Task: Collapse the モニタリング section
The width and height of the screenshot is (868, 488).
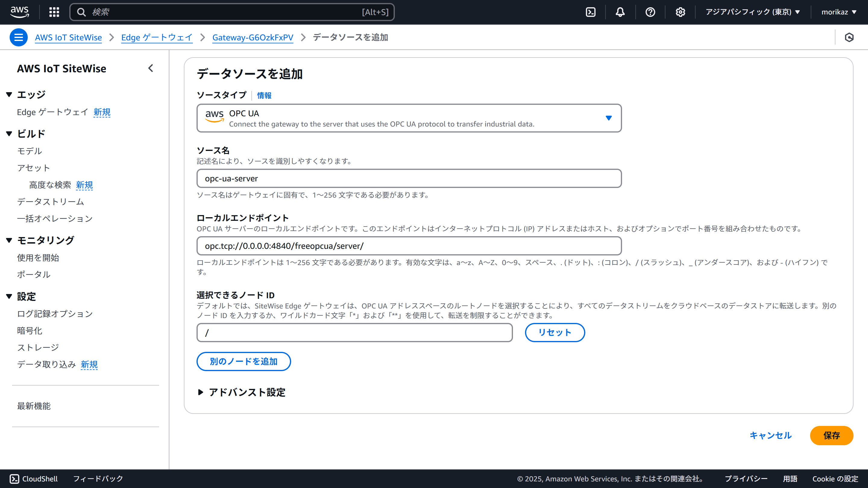Action: (9, 240)
